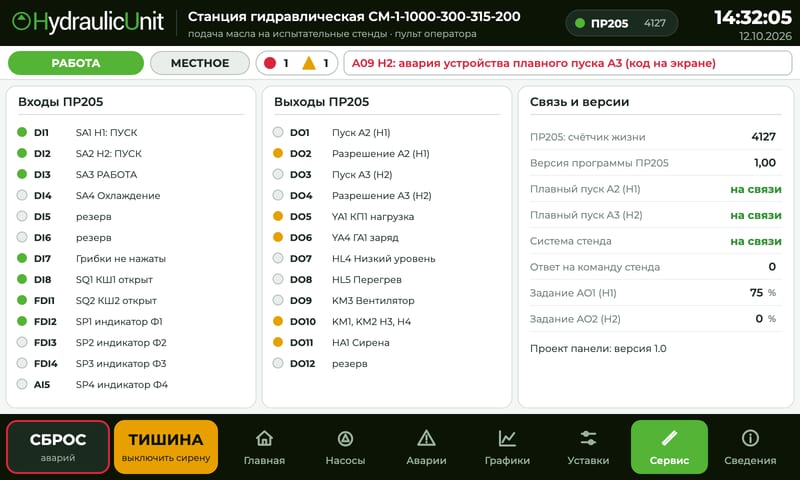This screenshot has height=480, width=800.
Task: Open the Главная home tab
Action: click(264, 447)
